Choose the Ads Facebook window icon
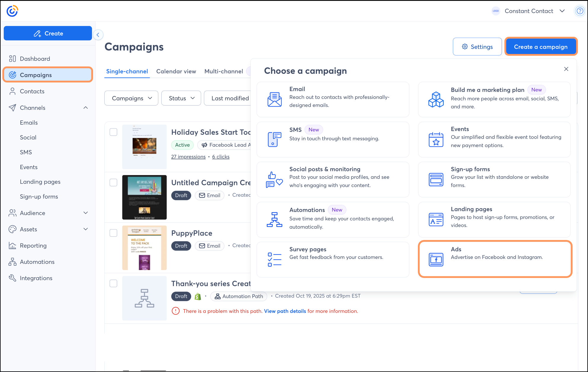Viewport: 588px width, 372px height. click(x=436, y=260)
